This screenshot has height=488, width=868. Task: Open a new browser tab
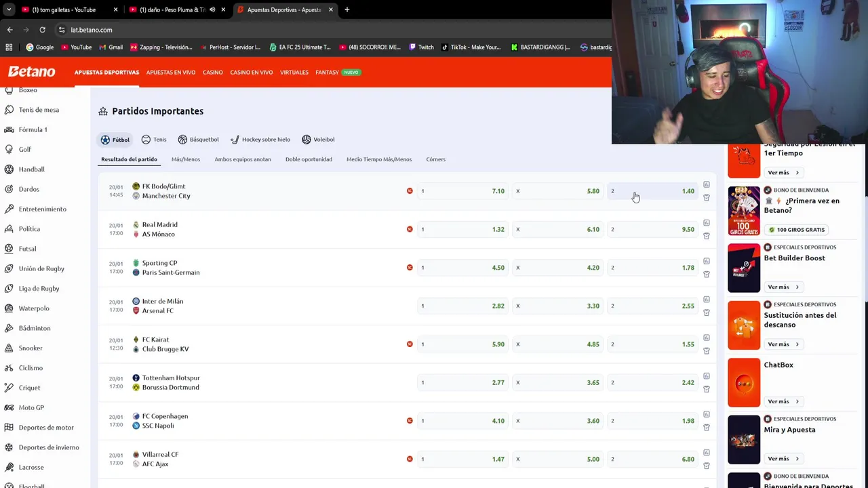tap(347, 9)
